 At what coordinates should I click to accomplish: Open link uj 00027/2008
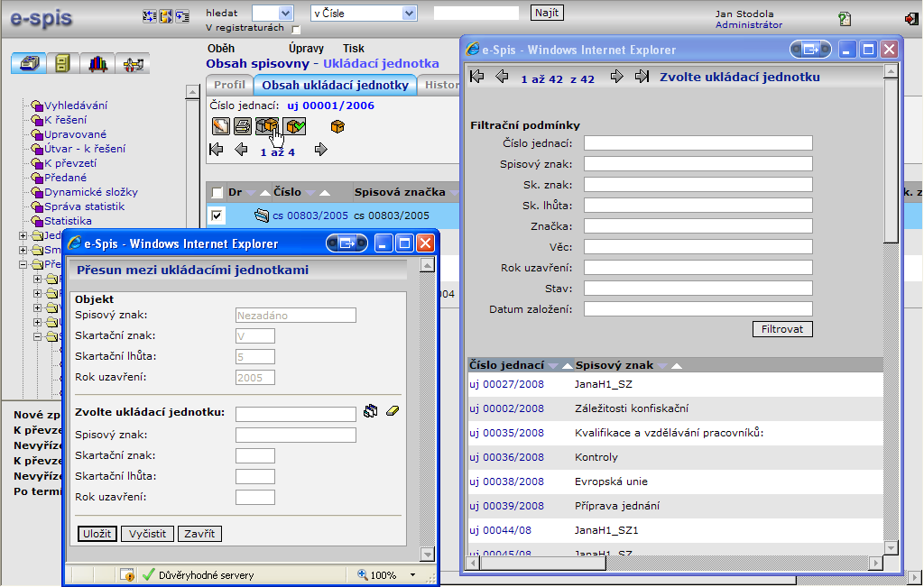point(507,384)
